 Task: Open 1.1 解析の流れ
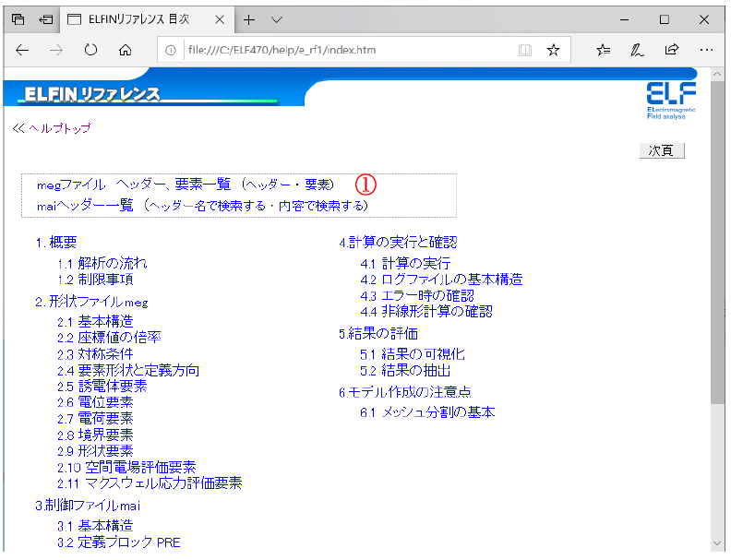[102, 264]
